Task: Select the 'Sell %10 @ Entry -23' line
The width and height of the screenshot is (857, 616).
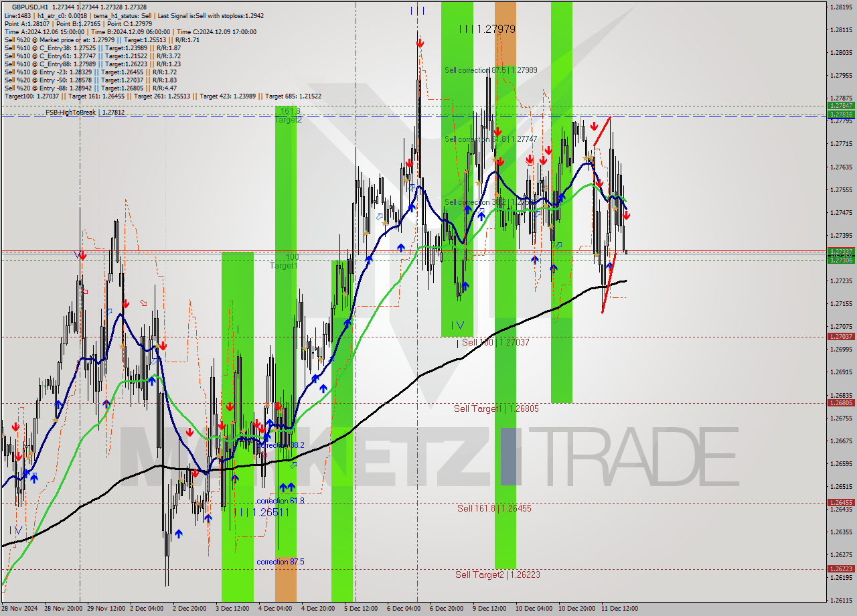Action: coord(90,72)
